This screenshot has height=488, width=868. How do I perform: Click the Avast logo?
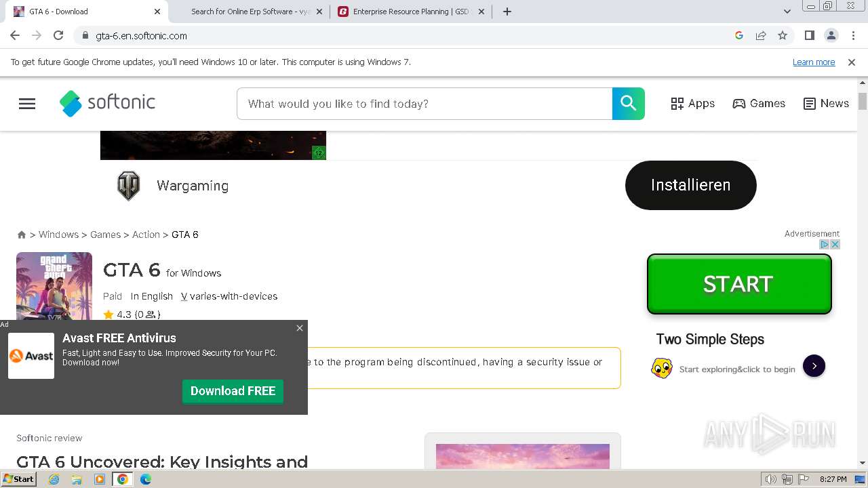click(31, 356)
